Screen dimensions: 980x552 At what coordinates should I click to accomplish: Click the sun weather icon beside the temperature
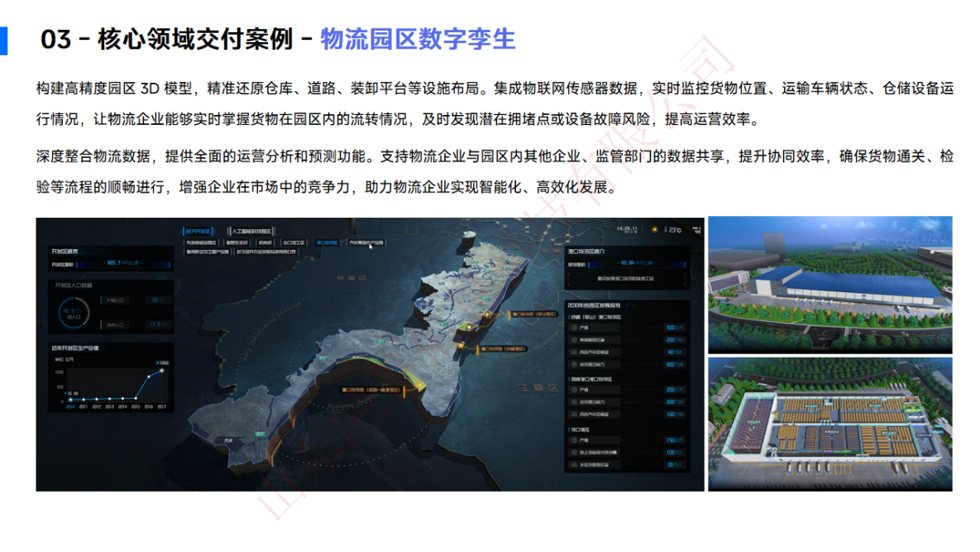tap(654, 229)
